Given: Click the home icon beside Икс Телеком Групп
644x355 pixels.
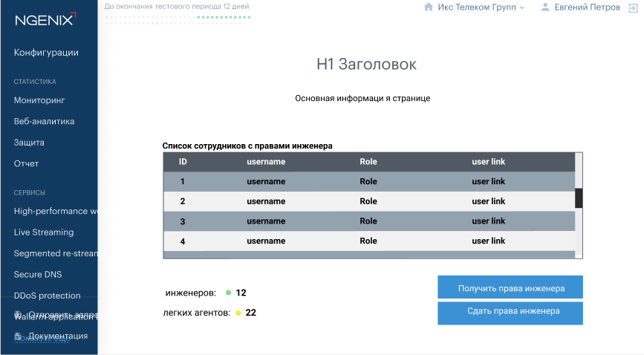Looking at the screenshot, I should (429, 7).
